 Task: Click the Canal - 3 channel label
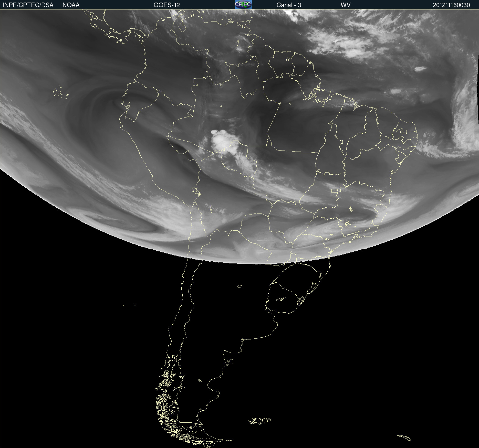click(x=289, y=5)
